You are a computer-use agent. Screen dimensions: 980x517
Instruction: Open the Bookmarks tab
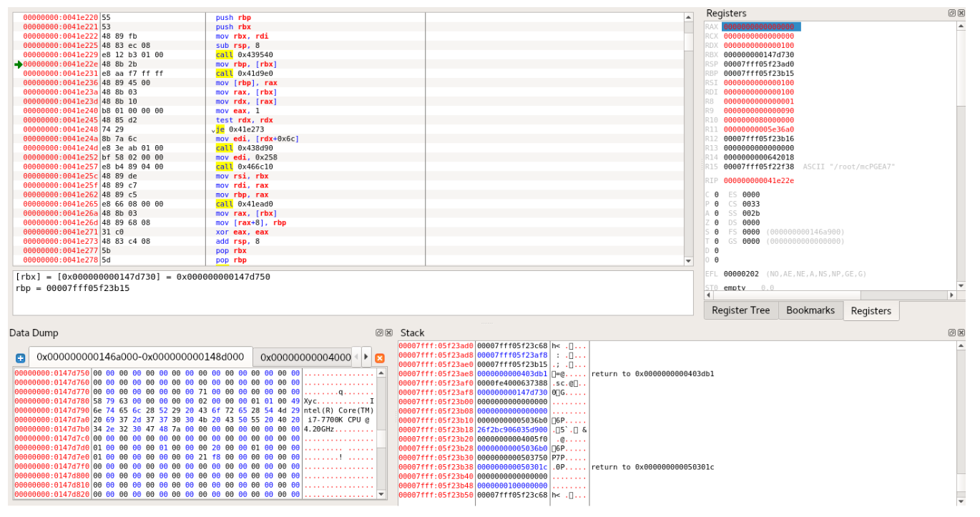(810, 310)
